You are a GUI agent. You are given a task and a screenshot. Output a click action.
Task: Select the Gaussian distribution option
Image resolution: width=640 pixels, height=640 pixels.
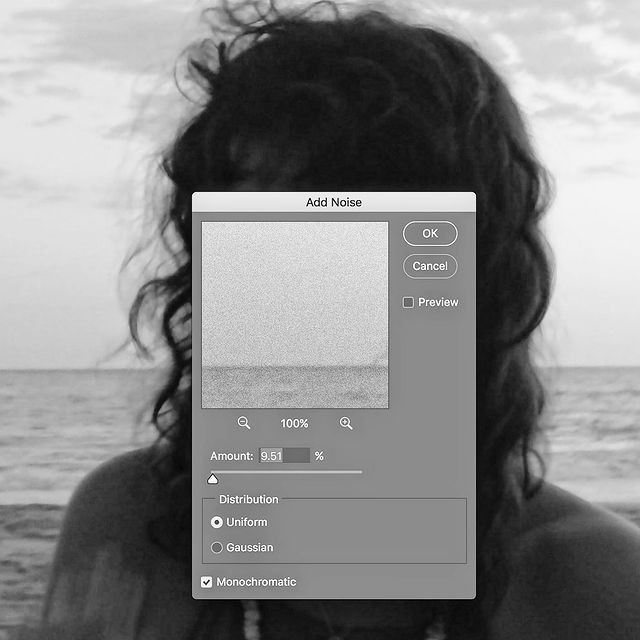click(x=217, y=547)
